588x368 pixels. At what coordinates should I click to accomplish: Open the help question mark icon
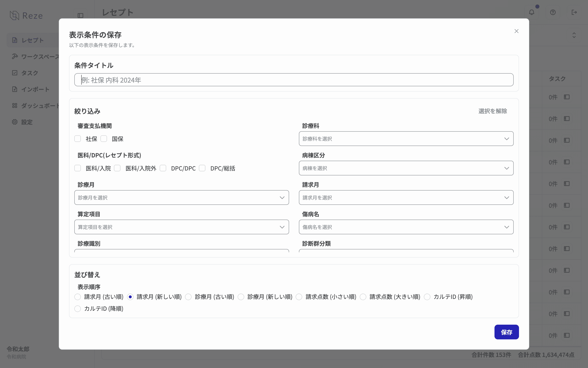pos(553,12)
